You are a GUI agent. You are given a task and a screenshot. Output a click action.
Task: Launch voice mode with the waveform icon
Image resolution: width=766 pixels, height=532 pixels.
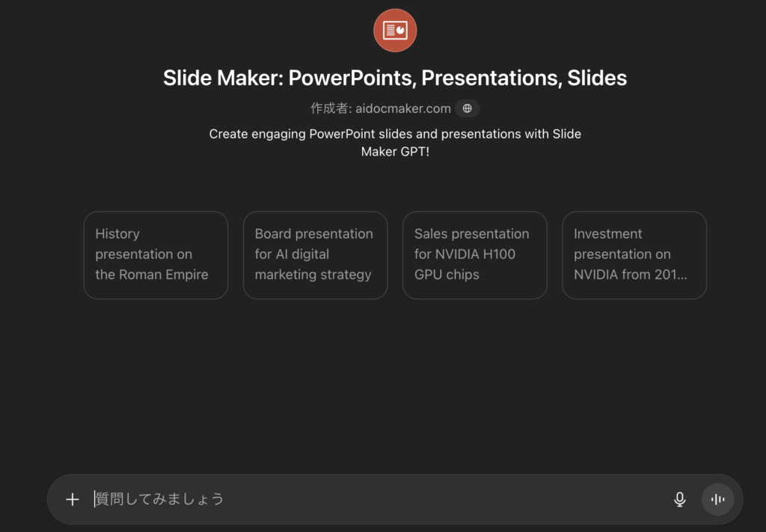[x=717, y=499]
